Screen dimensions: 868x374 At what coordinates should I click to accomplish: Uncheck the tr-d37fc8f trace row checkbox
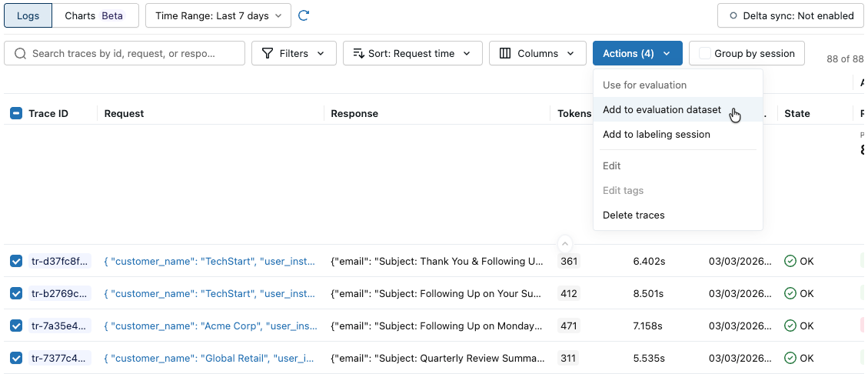pos(16,262)
